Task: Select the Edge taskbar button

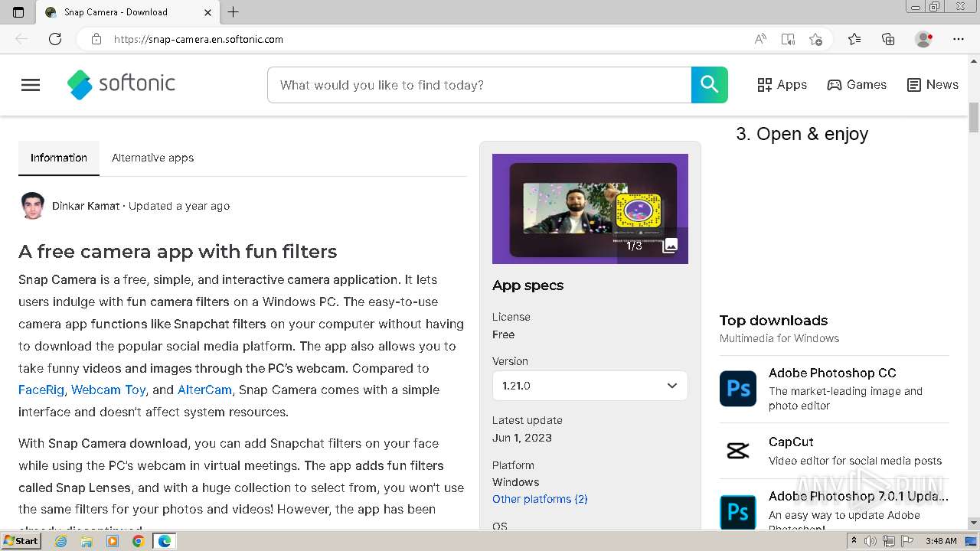Action: [x=164, y=541]
